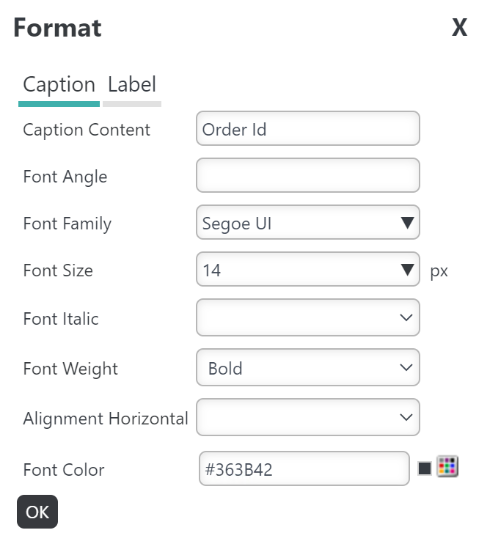
Task: Open the Font Size list showing 14
Action: [x=308, y=269]
